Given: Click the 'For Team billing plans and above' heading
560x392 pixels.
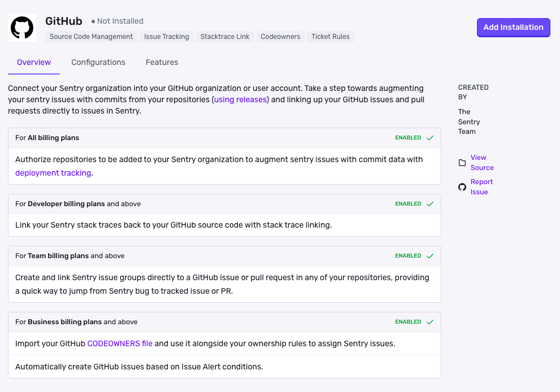Looking at the screenshot, I should (x=70, y=256).
